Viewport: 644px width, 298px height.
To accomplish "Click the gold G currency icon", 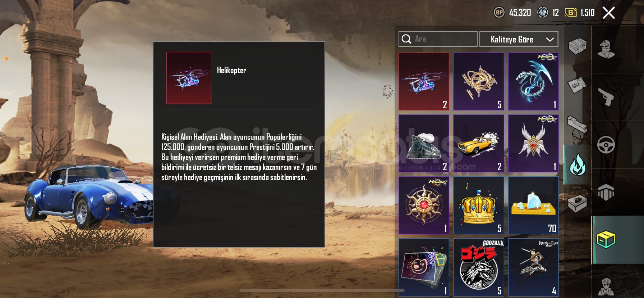I will (571, 13).
